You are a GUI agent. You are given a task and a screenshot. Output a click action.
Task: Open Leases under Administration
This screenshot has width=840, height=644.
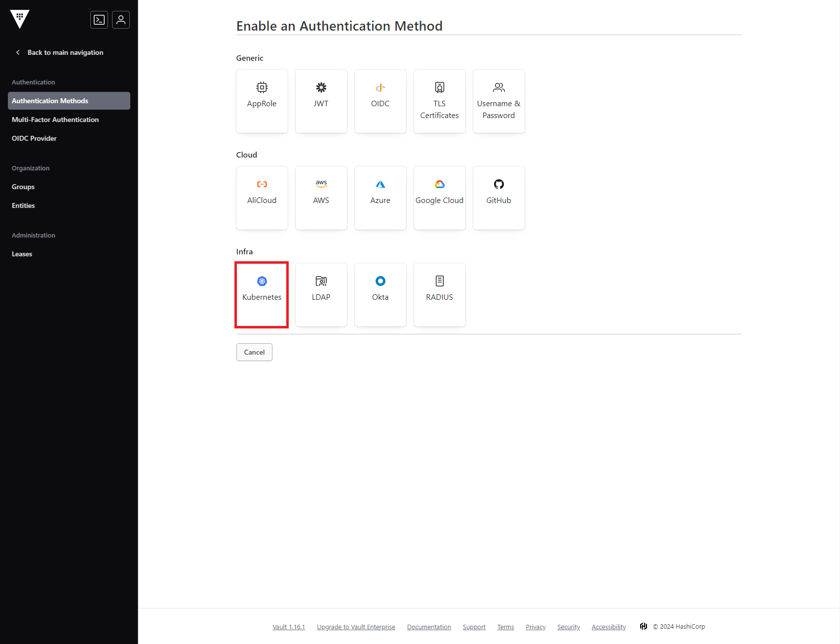[x=69, y=254]
